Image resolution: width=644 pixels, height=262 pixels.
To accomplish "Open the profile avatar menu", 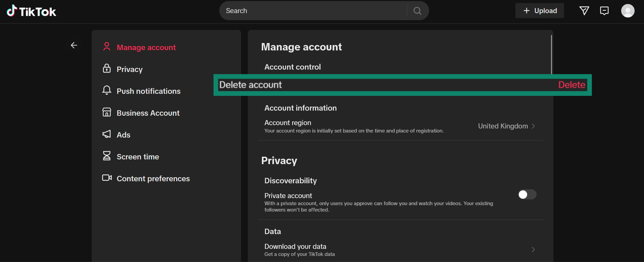I will point(628,11).
